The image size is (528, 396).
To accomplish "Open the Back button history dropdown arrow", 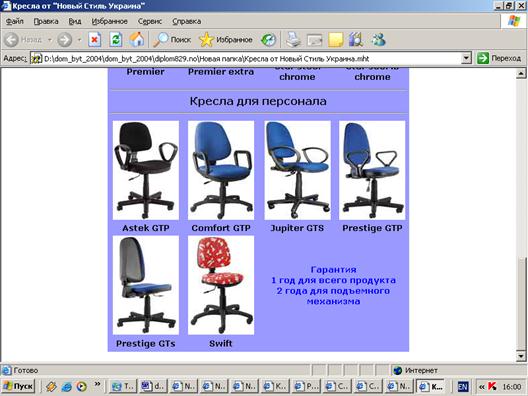I will coord(50,40).
